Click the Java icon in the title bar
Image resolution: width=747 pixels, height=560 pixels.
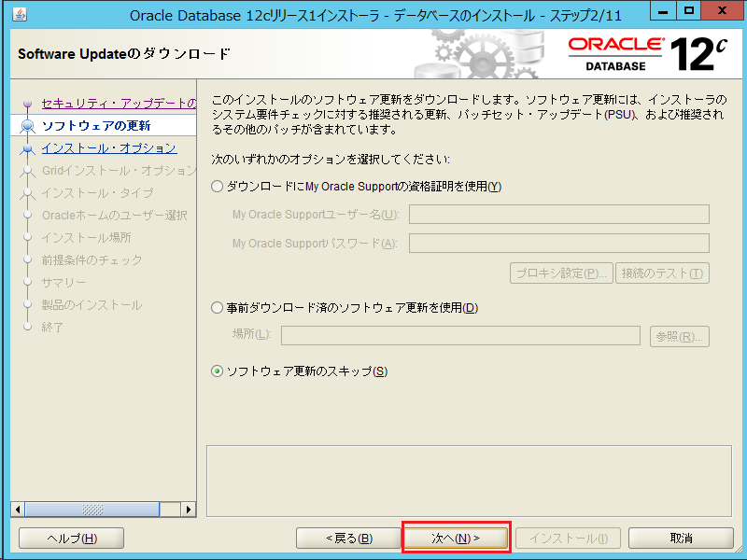(x=20, y=14)
